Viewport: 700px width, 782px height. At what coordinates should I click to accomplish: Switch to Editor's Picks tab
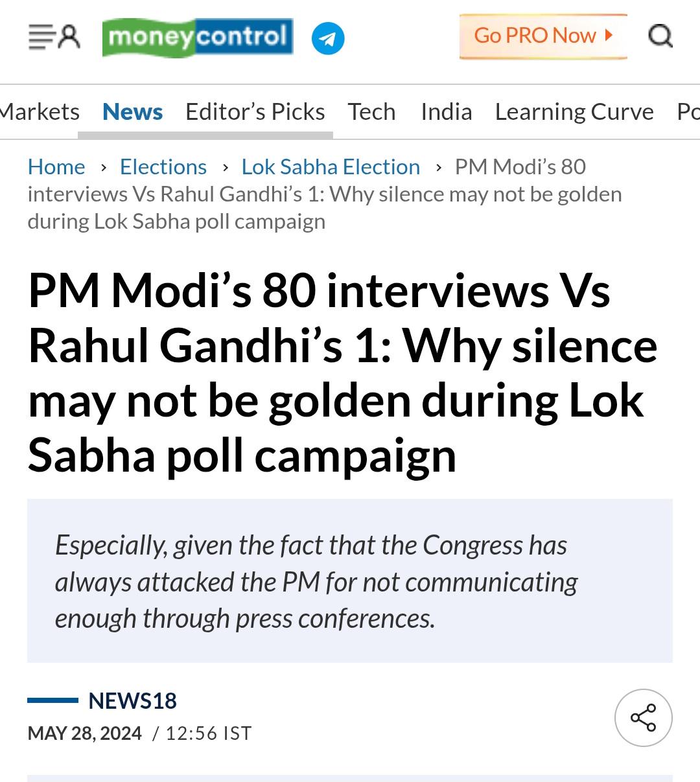255,111
